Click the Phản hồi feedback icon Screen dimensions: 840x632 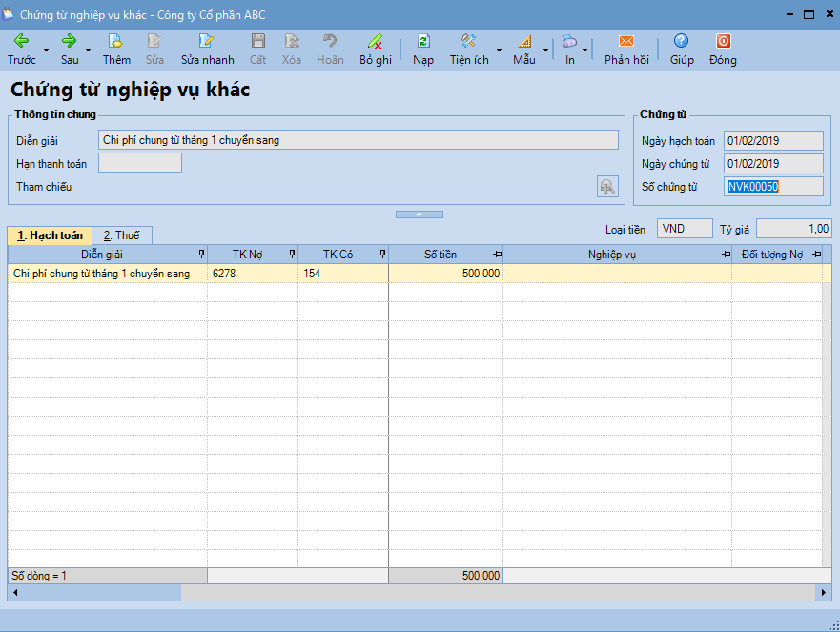625,43
